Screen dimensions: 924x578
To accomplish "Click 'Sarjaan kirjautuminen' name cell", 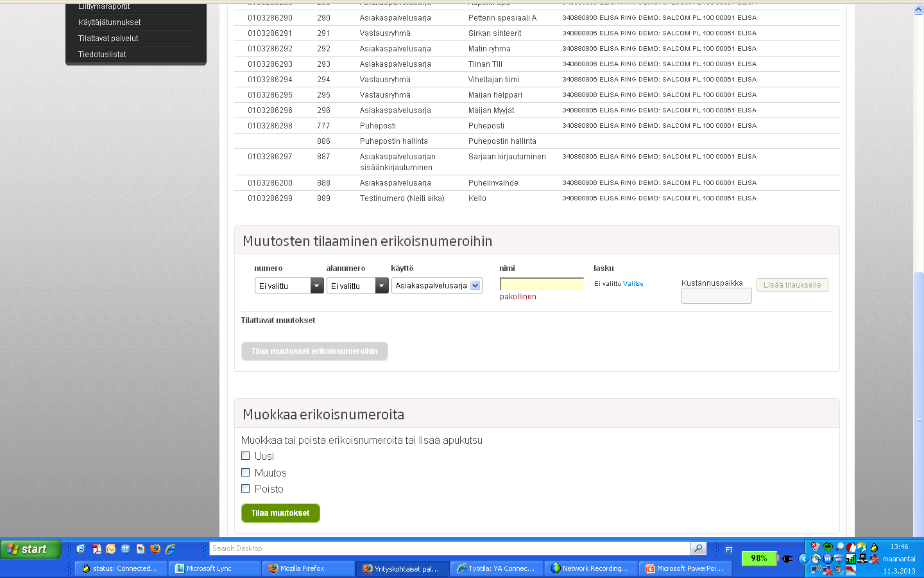I will tap(507, 157).
